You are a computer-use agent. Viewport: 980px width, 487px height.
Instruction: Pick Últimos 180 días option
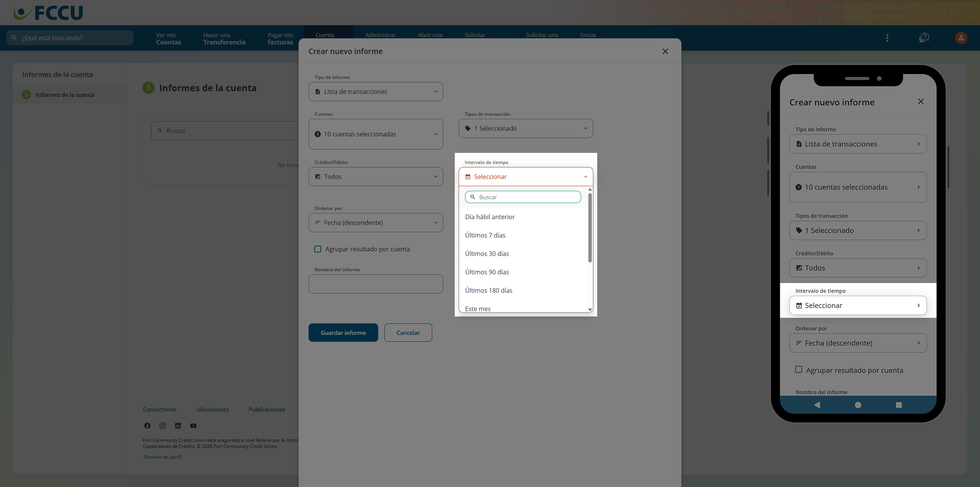coord(523,290)
